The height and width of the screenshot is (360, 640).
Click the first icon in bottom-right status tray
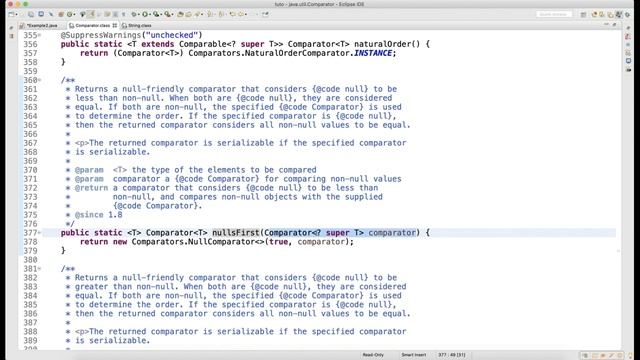tap(585, 356)
